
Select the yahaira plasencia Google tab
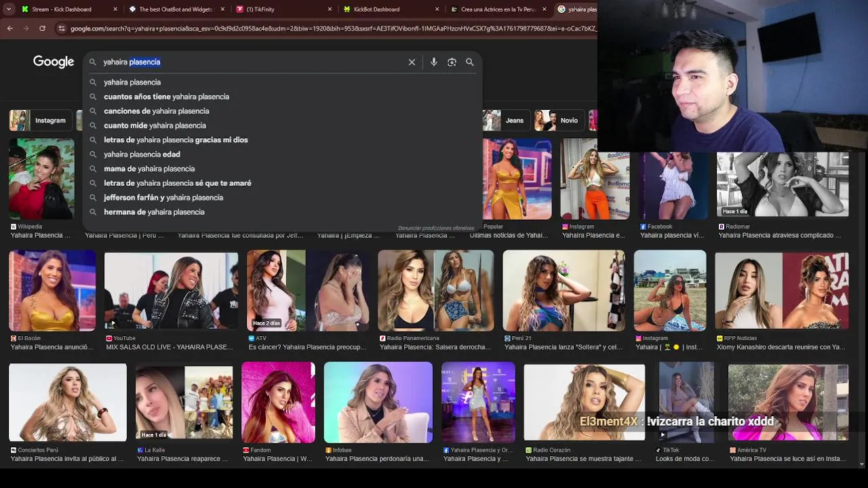coord(576,9)
